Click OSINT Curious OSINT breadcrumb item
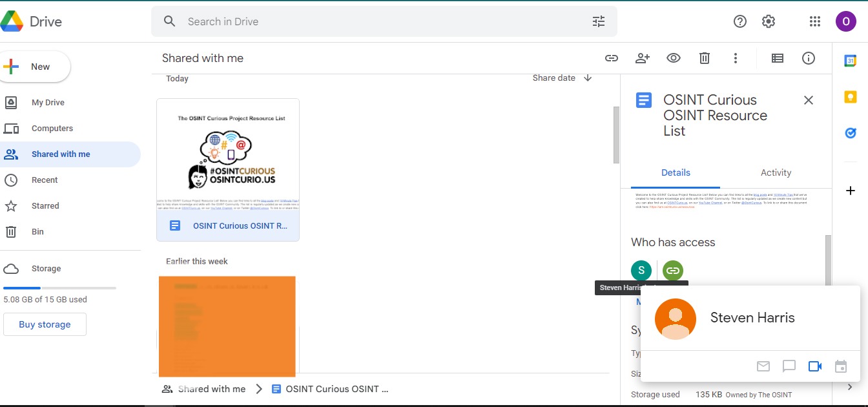Screen dimensions: 868x407 (x=337, y=389)
